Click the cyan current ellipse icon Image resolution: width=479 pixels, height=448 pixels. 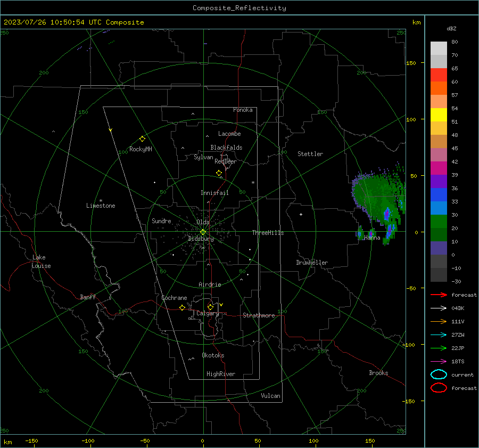pos(439,374)
